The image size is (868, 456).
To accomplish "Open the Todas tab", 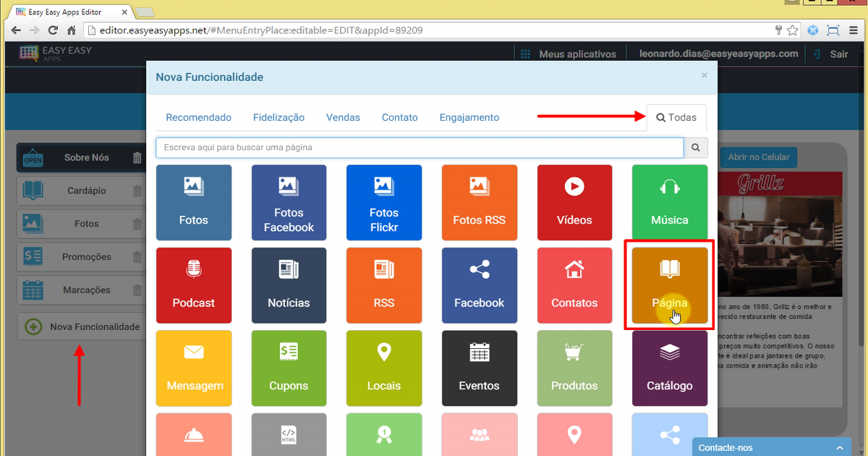I will pos(676,117).
